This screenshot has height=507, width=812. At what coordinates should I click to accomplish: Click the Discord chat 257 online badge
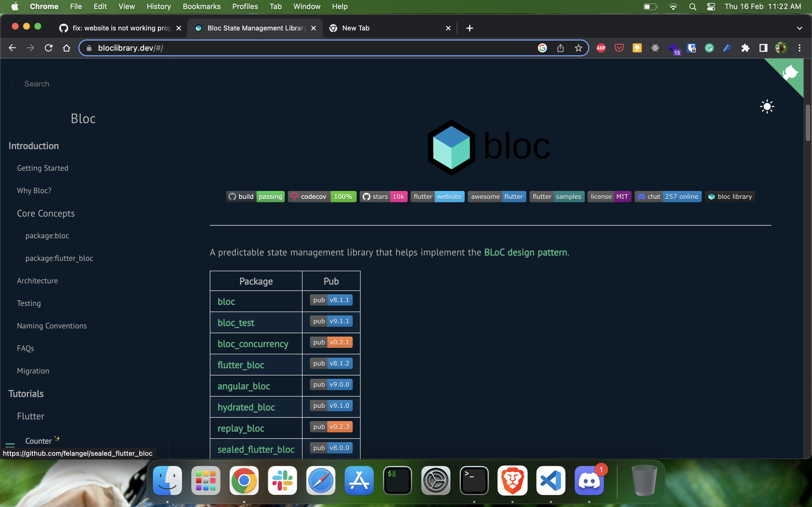point(668,197)
